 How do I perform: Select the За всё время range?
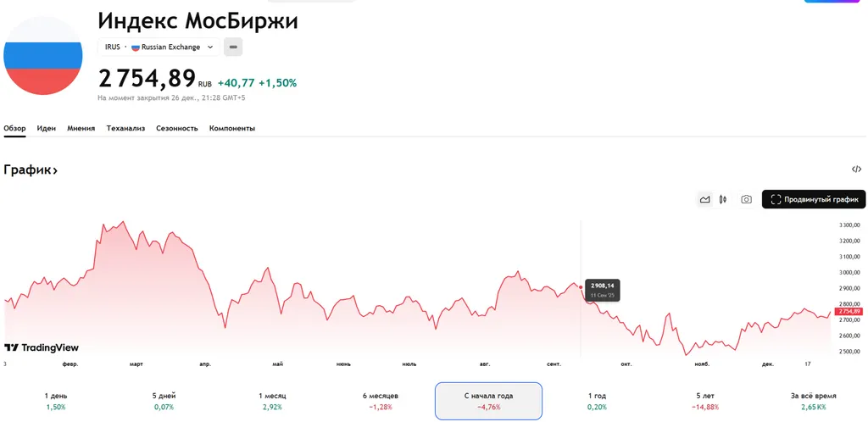tap(813, 401)
